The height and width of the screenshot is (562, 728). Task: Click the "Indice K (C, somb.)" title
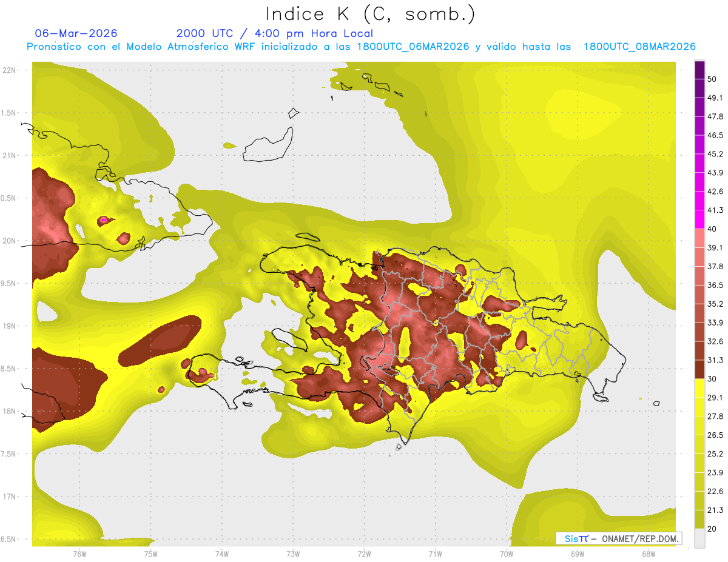[371, 14]
